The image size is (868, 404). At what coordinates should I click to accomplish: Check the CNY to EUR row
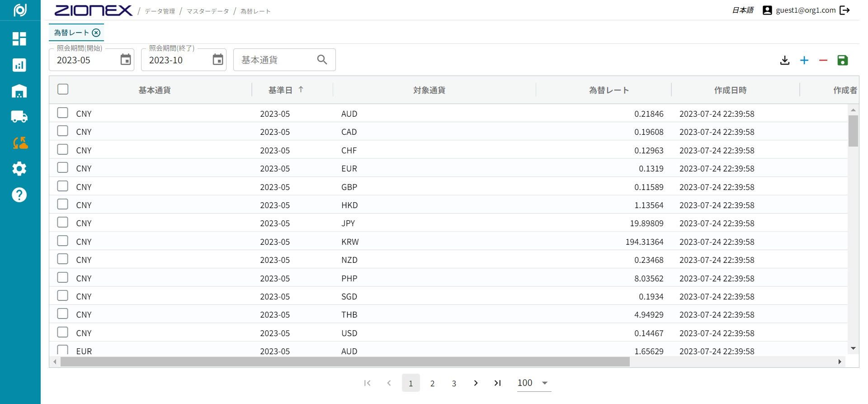click(x=63, y=167)
